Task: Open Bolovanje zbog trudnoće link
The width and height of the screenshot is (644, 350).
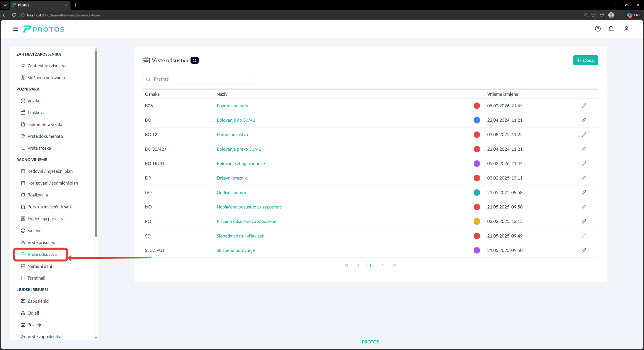Action: 240,163
